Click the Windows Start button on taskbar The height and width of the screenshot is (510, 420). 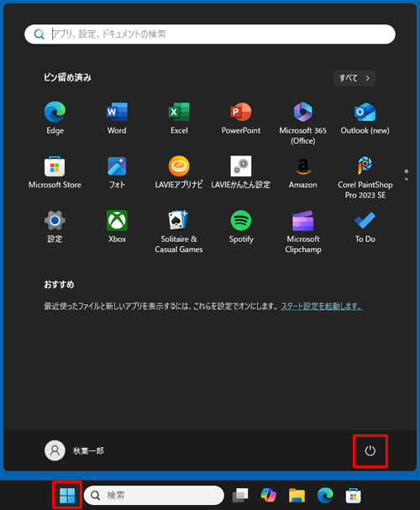(67, 496)
